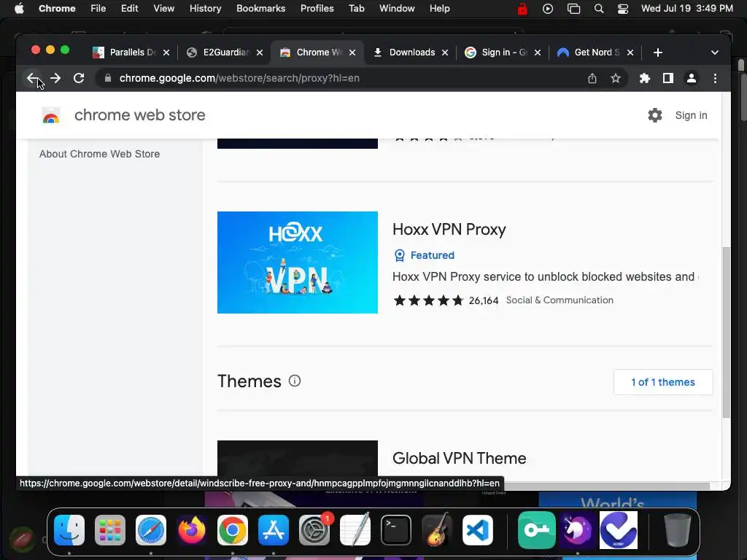This screenshot has height=560, width=747.
Task: Open the Window menu
Action: (397, 9)
